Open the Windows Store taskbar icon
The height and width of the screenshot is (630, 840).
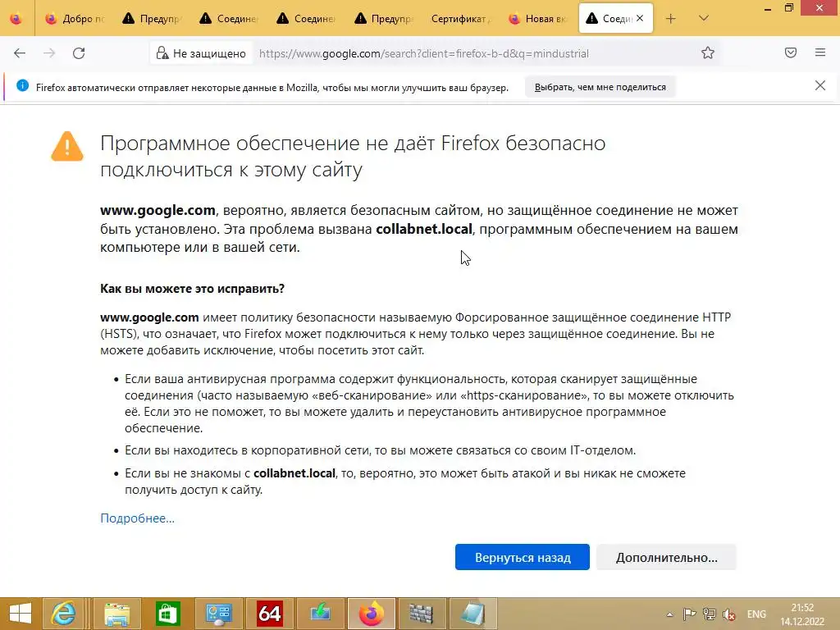tap(167, 614)
